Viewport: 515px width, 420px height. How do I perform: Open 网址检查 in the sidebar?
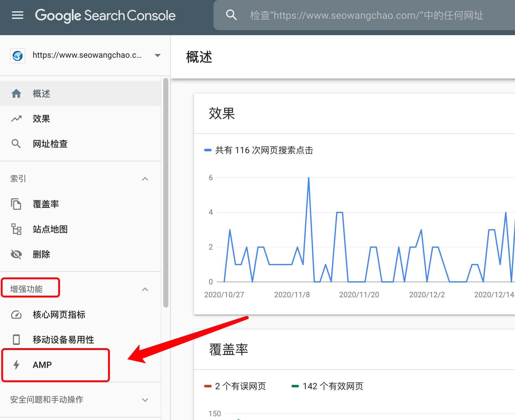coord(50,144)
